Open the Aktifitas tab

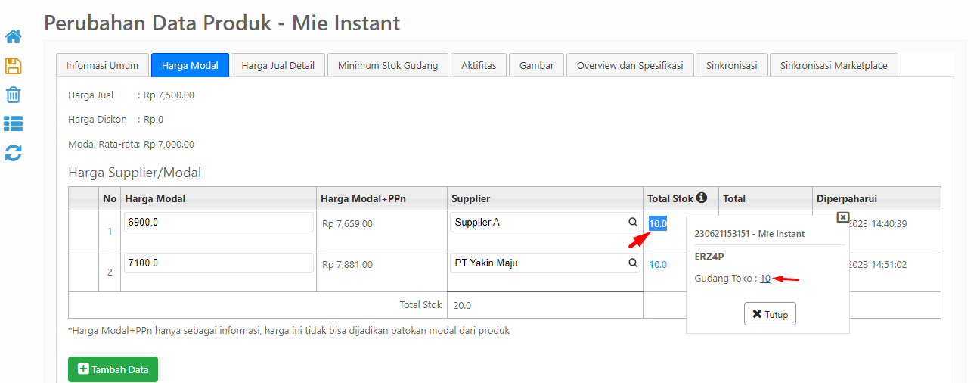tap(479, 65)
